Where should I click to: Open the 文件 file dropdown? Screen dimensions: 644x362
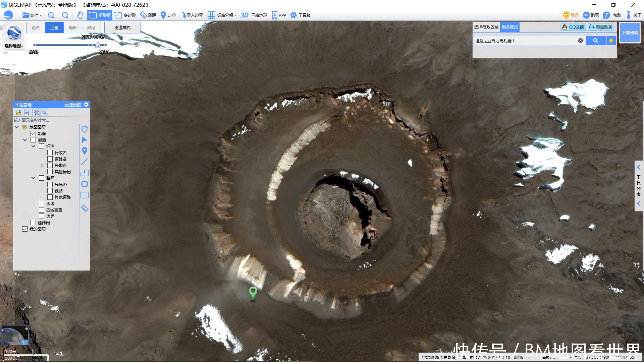[32, 15]
